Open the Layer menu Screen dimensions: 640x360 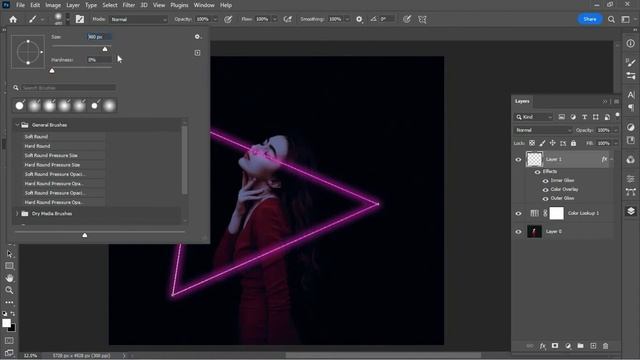point(73,5)
